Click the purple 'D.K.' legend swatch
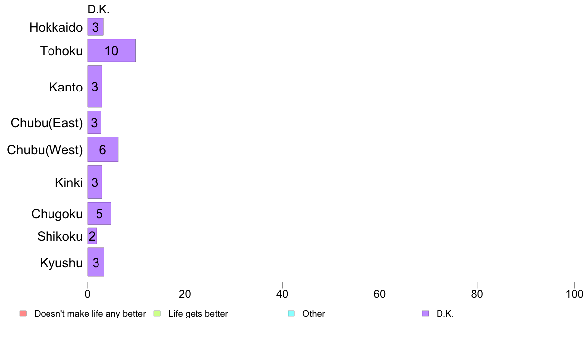Screen dimensions: 588x364 pyautogui.click(x=425, y=314)
